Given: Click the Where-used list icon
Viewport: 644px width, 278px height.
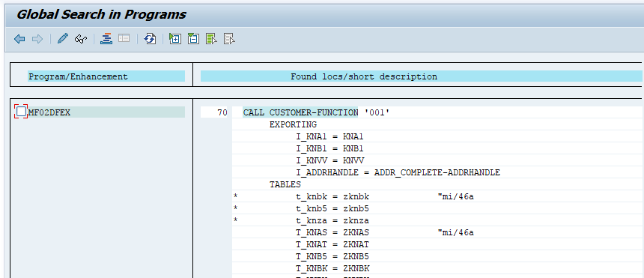Looking at the screenshot, I should (x=106, y=39).
